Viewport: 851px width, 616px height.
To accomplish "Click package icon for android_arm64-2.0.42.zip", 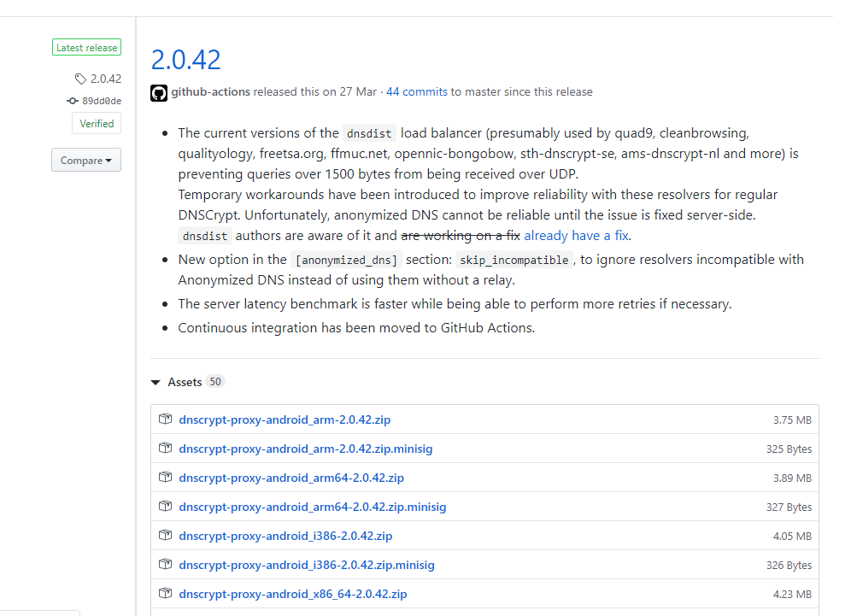I will [x=166, y=478].
